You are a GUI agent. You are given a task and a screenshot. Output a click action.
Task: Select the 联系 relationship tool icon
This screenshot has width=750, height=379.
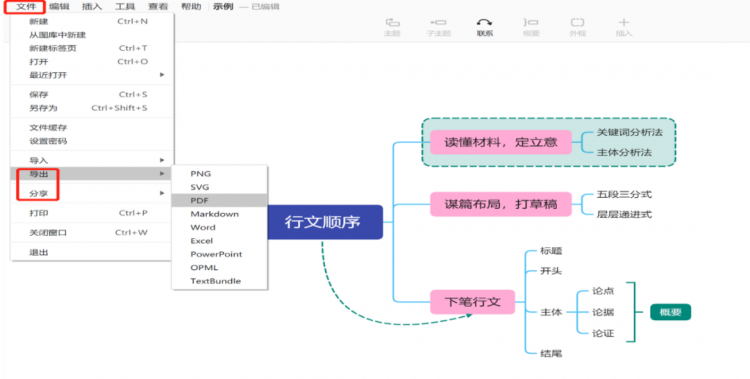[x=485, y=22]
